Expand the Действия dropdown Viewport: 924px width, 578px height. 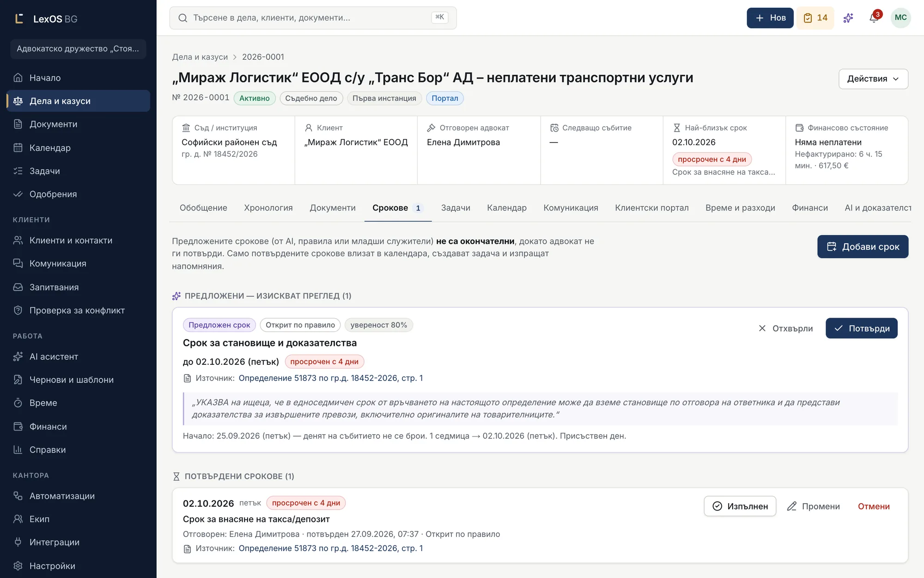[873, 79]
